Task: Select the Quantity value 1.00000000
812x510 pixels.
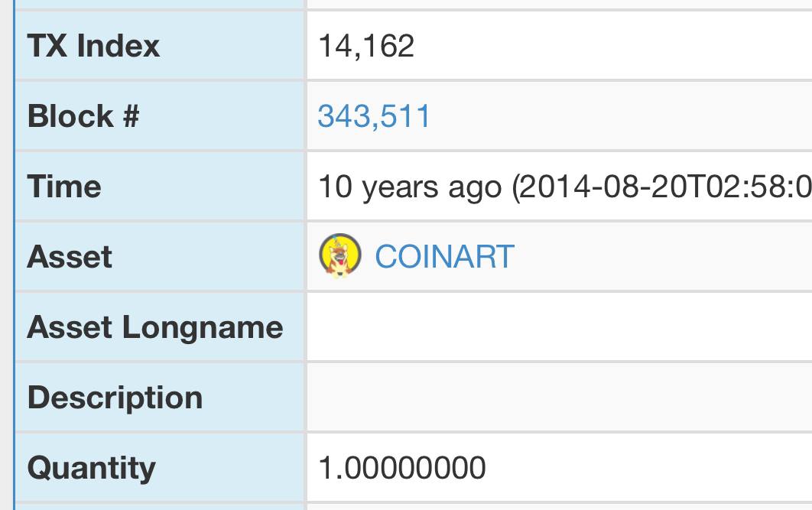Action: coord(402,467)
